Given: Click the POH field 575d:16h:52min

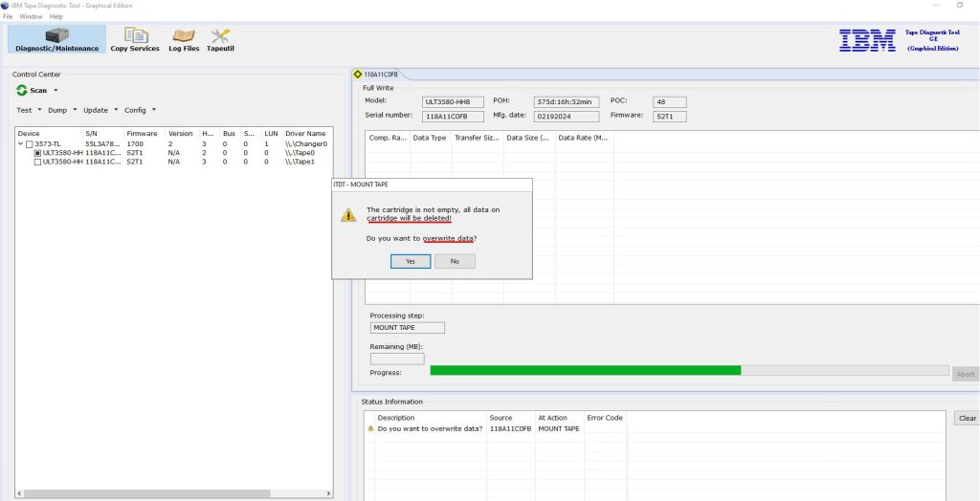Looking at the screenshot, I should [x=567, y=101].
